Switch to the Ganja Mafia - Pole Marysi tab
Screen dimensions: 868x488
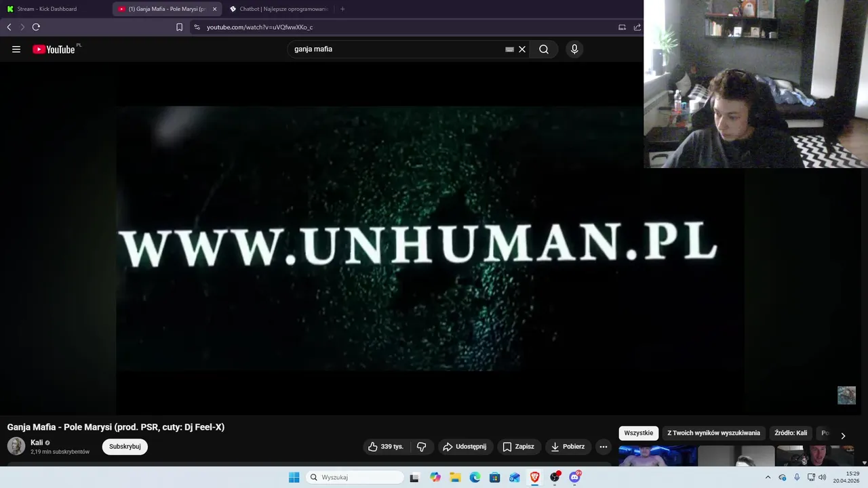coord(167,9)
